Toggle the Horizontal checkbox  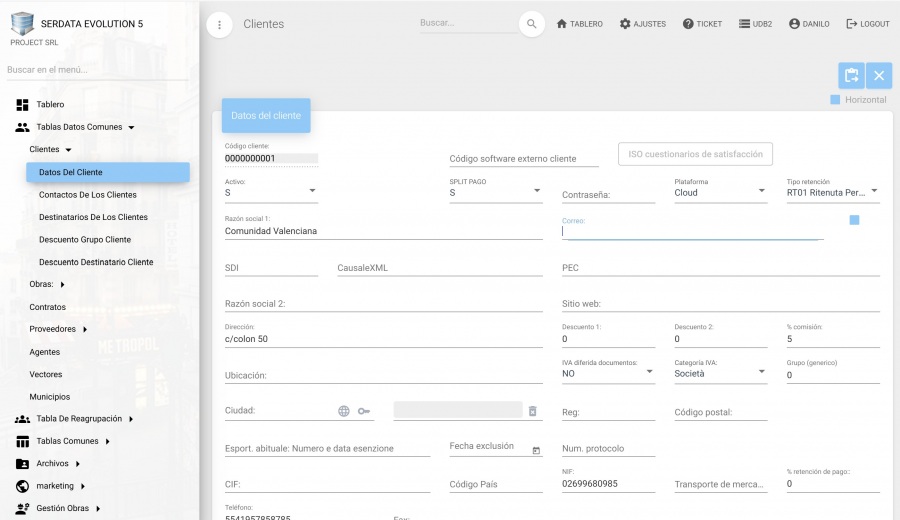pos(835,100)
